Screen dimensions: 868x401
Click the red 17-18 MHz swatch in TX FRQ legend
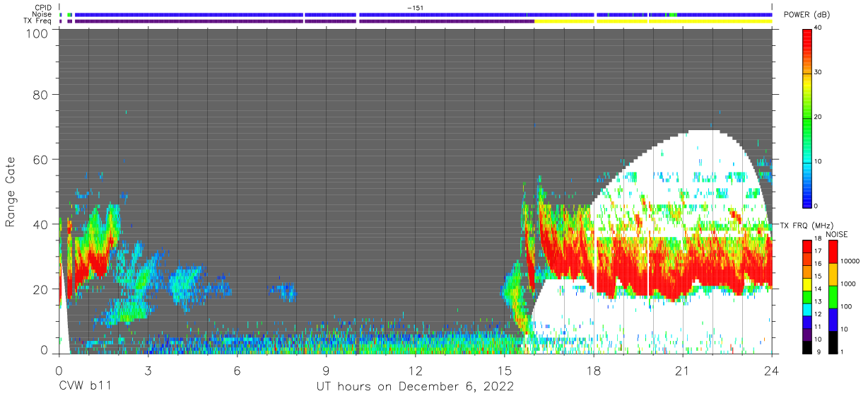coord(808,246)
